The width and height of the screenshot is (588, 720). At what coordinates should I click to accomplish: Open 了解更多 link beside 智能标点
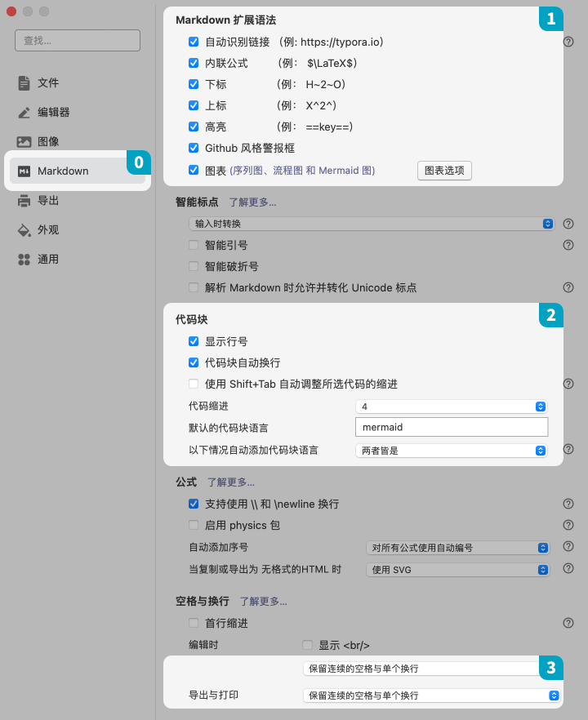252,202
